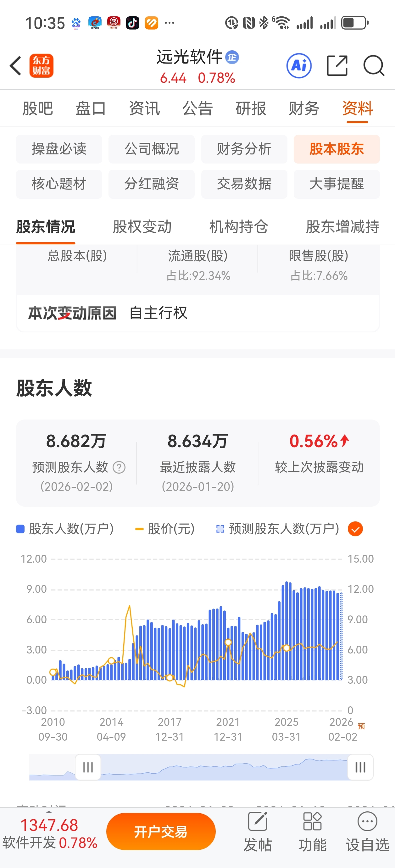This screenshot has height=868, width=395.
Task: Toggle the 股价(元) legend series
Action: coord(165,529)
